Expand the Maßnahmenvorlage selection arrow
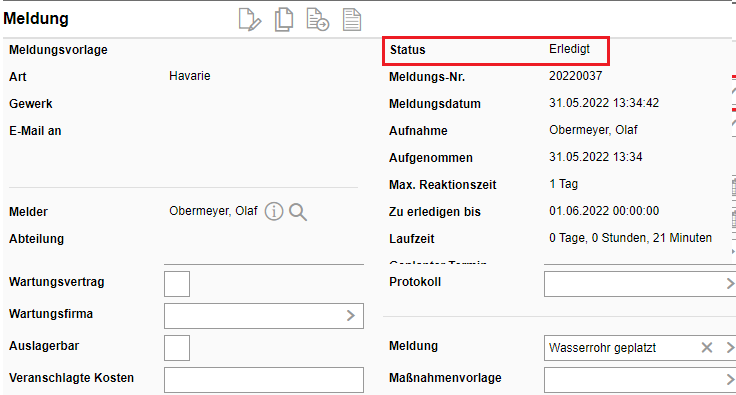736x395 pixels. (730, 380)
